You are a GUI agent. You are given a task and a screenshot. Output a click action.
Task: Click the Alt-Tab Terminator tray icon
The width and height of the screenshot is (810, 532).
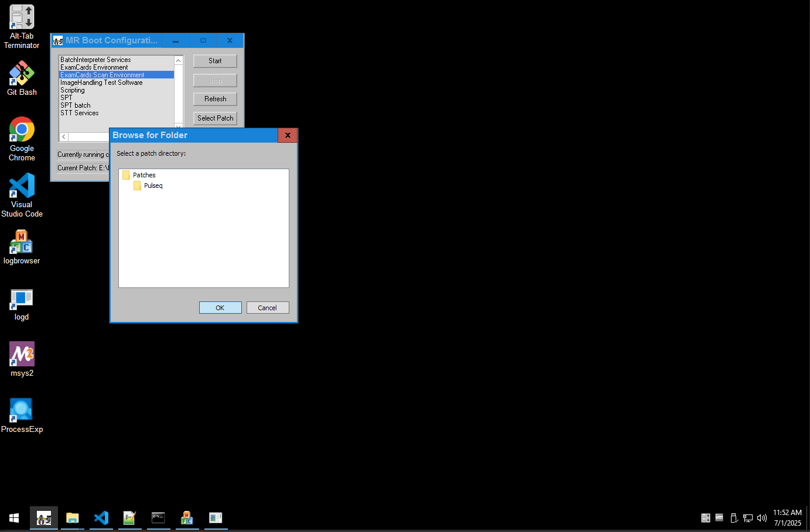point(706,518)
